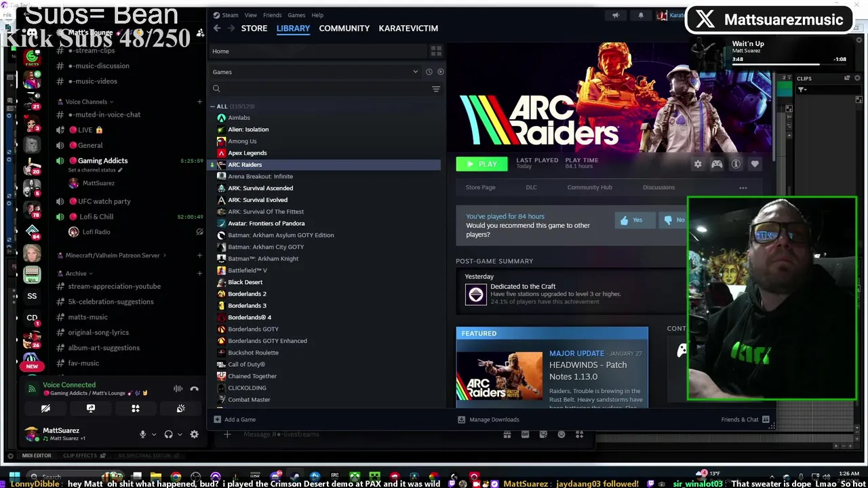Select Aimlabs in the game list

[x=239, y=118]
